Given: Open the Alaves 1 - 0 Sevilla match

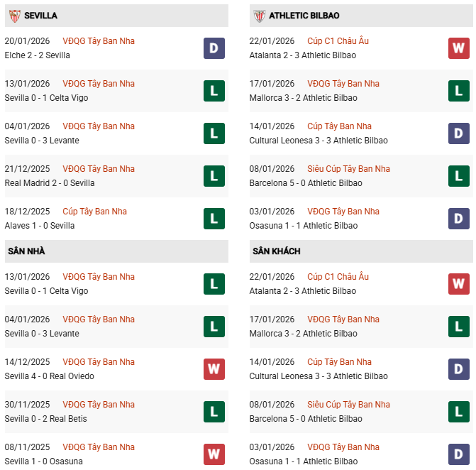Looking at the screenshot, I should point(40,226).
